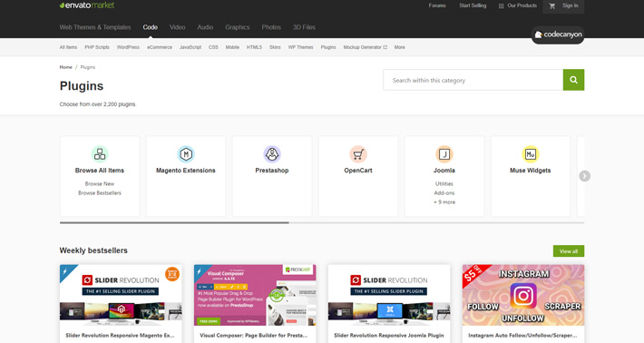Click the Our Products grid icon
The width and height of the screenshot is (644, 343).
pyautogui.click(x=501, y=5)
